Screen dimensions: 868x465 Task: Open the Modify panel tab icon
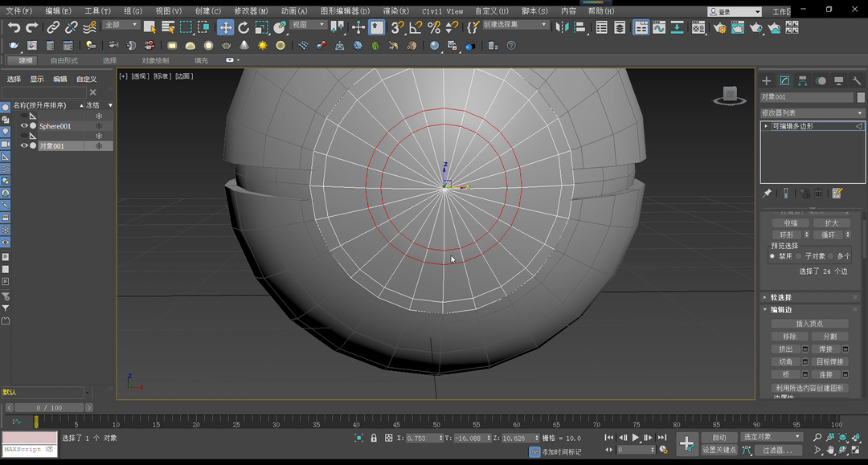pos(784,81)
